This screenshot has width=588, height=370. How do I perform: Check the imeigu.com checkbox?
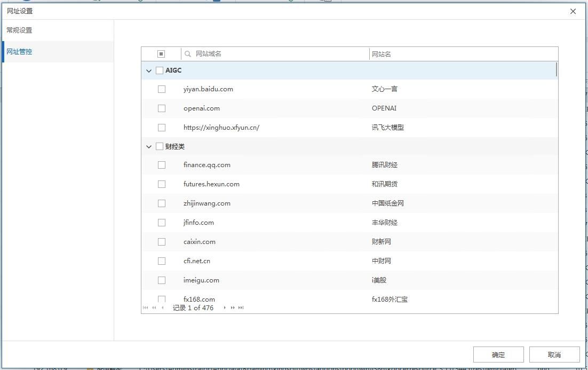pyautogui.click(x=162, y=280)
